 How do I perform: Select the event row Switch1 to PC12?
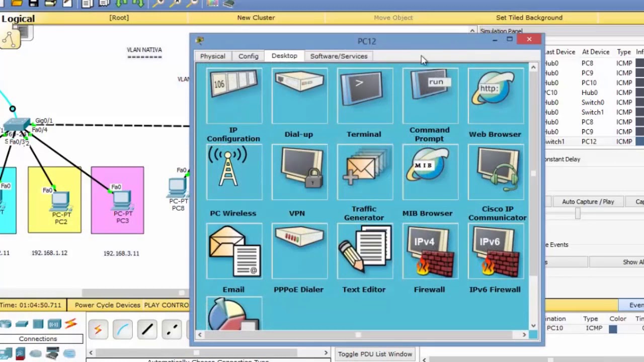(594, 142)
